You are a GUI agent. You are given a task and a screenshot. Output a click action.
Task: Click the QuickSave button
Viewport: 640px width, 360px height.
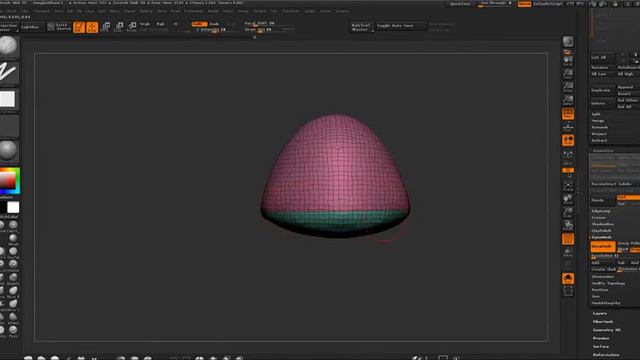pyautogui.click(x=460, y=4)
